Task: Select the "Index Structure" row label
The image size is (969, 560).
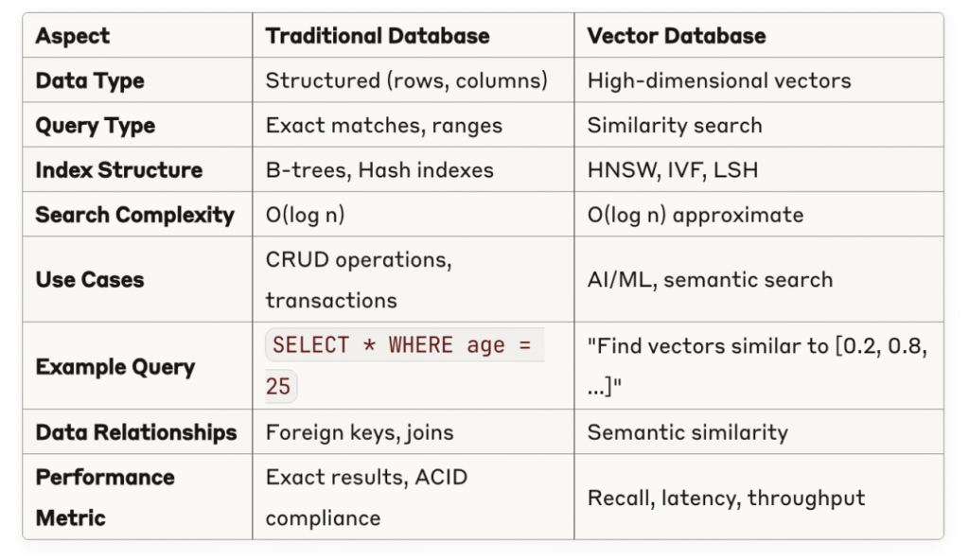Action: (118, 170)
